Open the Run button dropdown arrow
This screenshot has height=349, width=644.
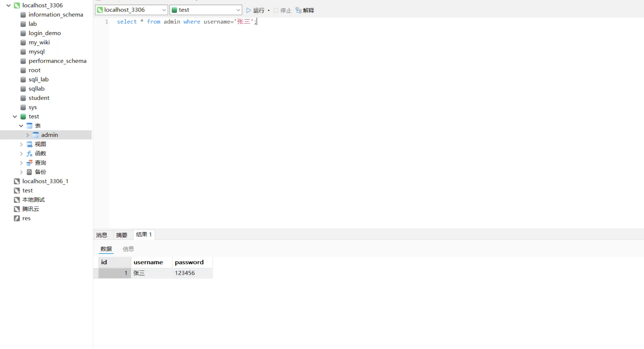pyautogui.click(x=269, y=10)
